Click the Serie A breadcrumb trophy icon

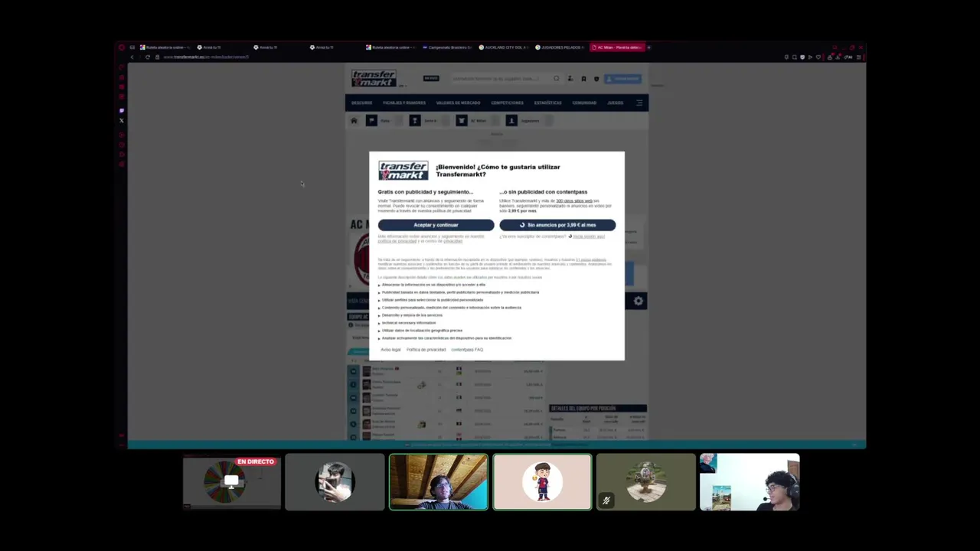pyautogui.click(x=415, y=120)
